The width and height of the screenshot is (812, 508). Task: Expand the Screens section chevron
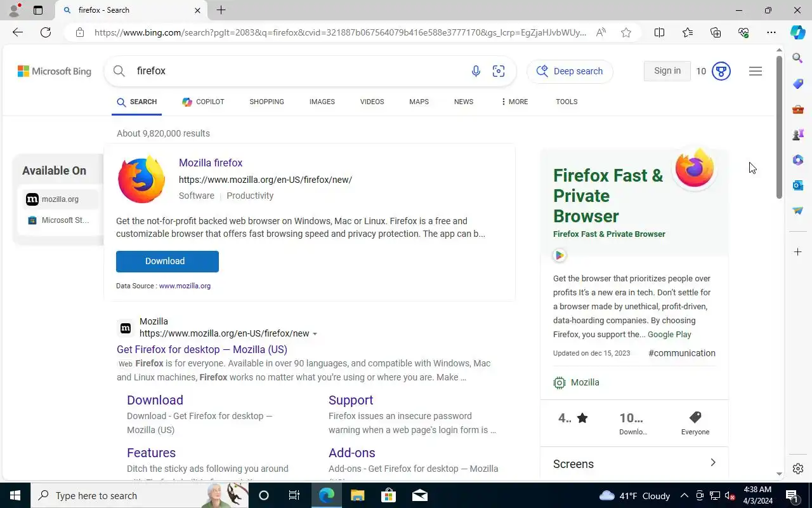click(712, 463)
